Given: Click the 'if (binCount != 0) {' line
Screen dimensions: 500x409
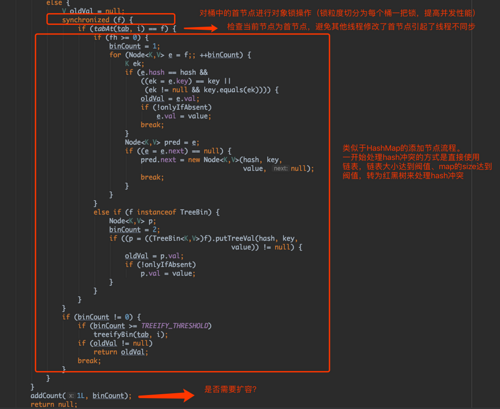Looking at the screenshot, I should (101, 317).
